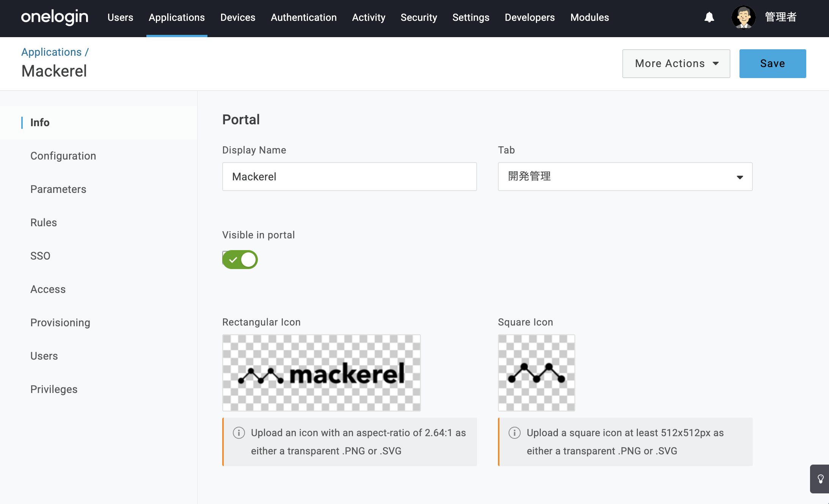Screen dimensions: 829x504
Task: Go to the SSO section
Action: click(x=40, y=256)
